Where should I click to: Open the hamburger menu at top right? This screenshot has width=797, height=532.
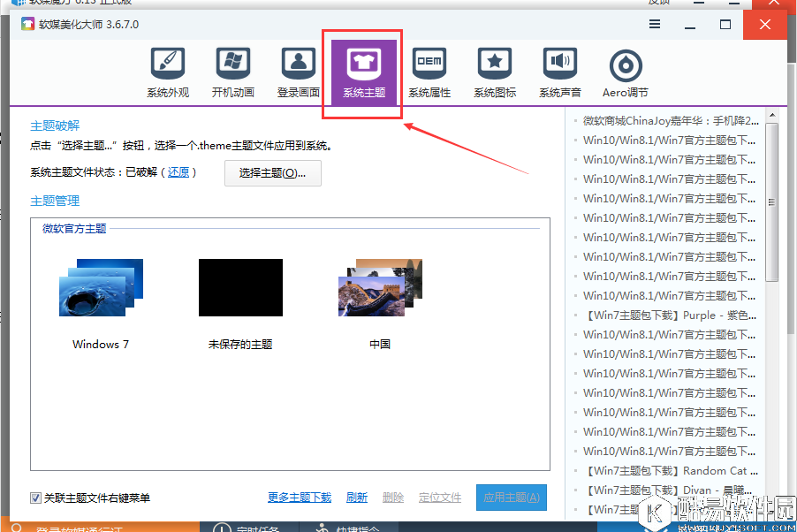click(x=654, y=25)
